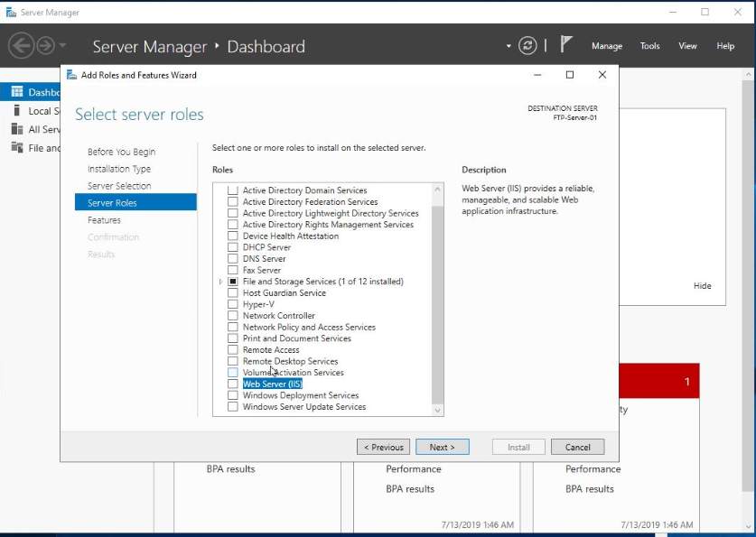The width and height of the screenshot is (756, 537).
Task: Expand File and Storage Services tree node
Action: click(220, 282)
